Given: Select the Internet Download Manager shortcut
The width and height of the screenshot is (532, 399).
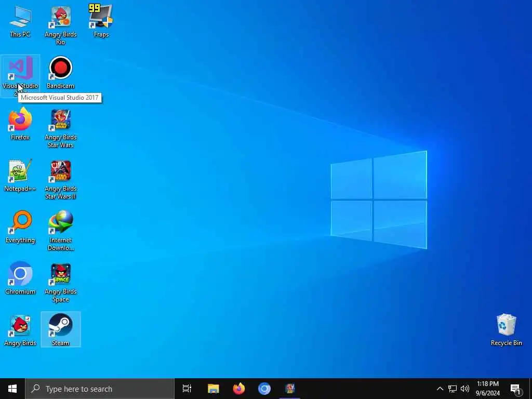Looking at the screenshot, I should 61,231.
